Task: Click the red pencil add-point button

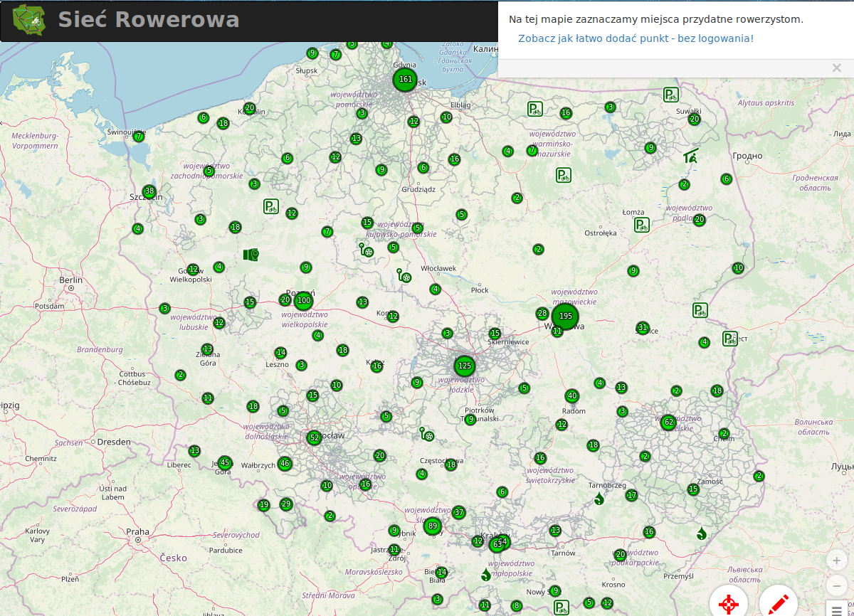Action: [778, 605]
